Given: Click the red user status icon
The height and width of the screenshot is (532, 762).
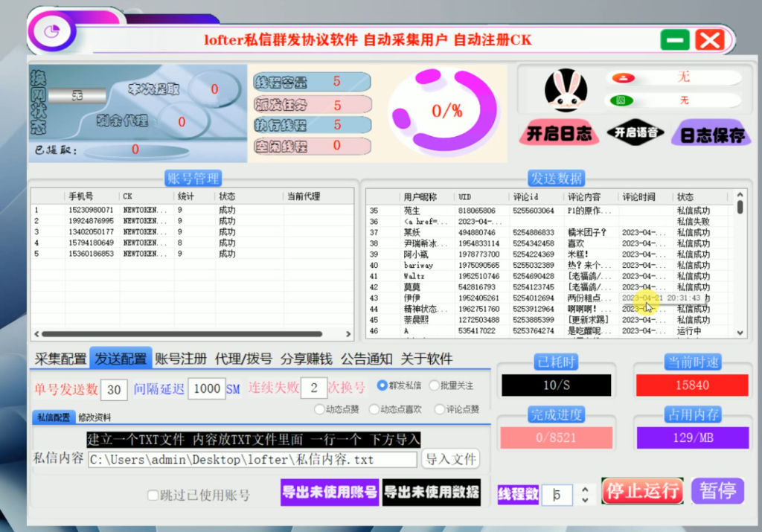Looking at the screenshot, I should tap(622, 77).
